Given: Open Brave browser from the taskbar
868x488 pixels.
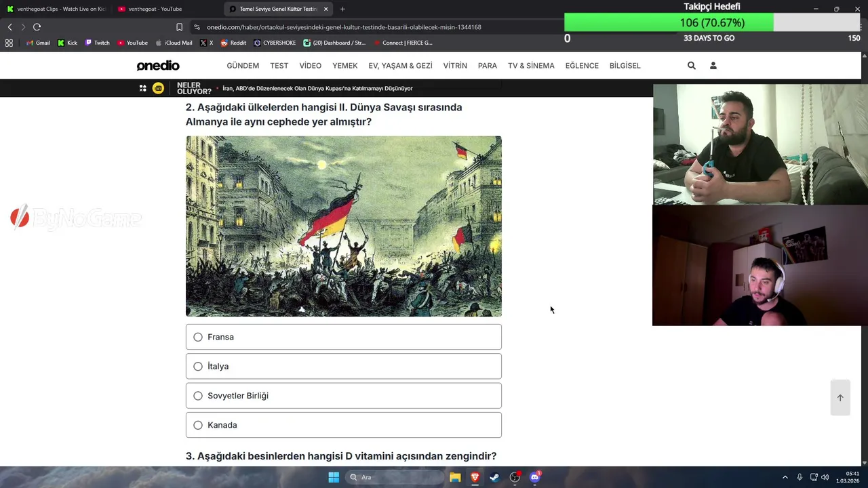Looking at the screenshot, I should coord(475,477).
